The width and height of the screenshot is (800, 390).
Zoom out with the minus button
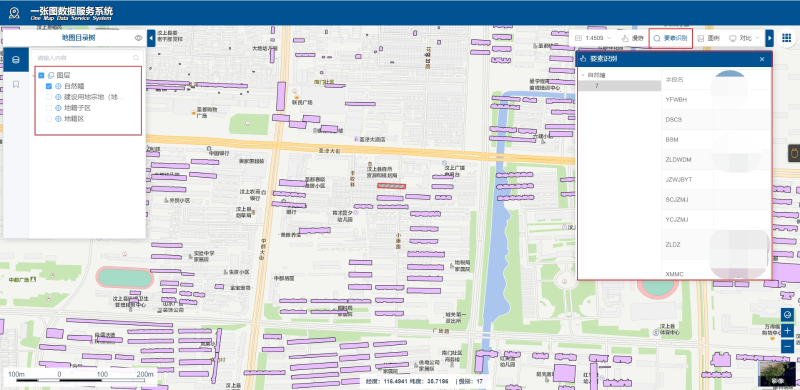coord(787,346)
